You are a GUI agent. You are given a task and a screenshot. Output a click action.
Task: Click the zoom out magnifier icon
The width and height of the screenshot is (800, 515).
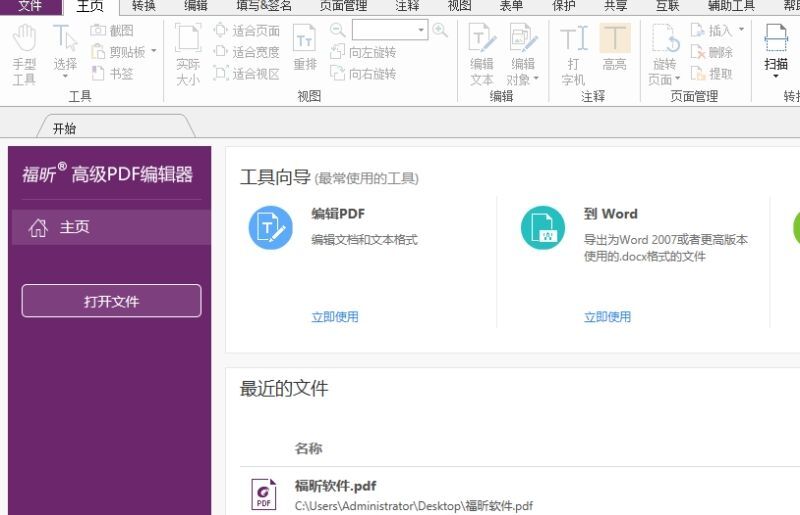[x=338, y=31]
